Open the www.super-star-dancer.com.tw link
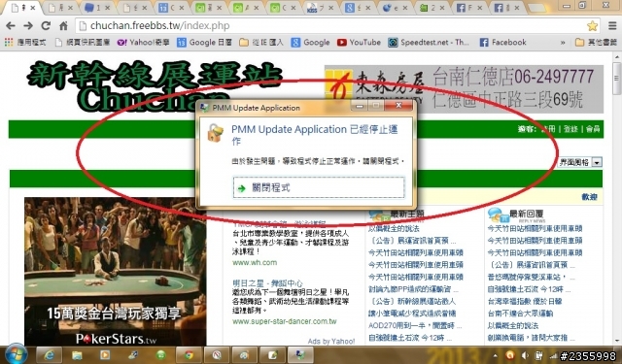The height and width of the screenshot is (364, 622). pyautogui.click(x=285, y=321)
